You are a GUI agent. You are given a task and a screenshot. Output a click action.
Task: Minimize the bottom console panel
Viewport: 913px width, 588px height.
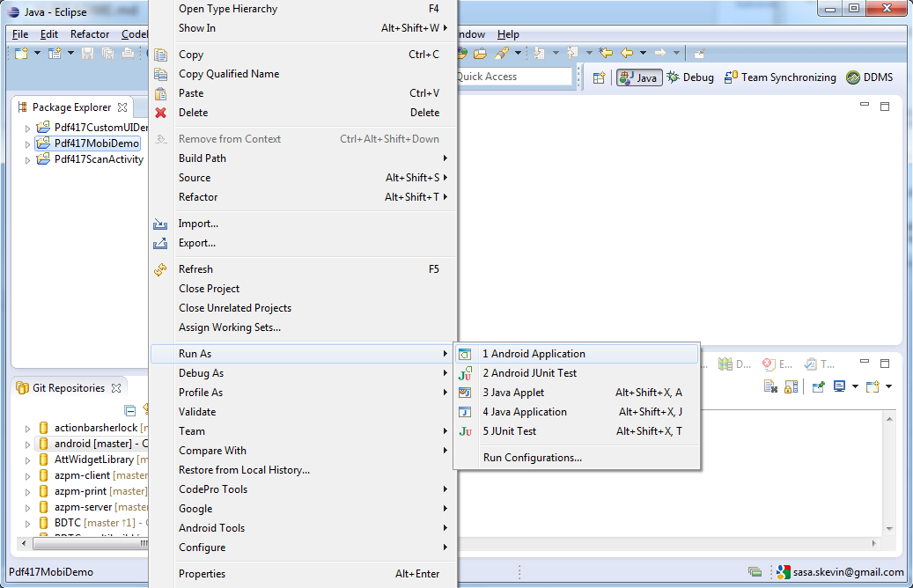[865, 362]
